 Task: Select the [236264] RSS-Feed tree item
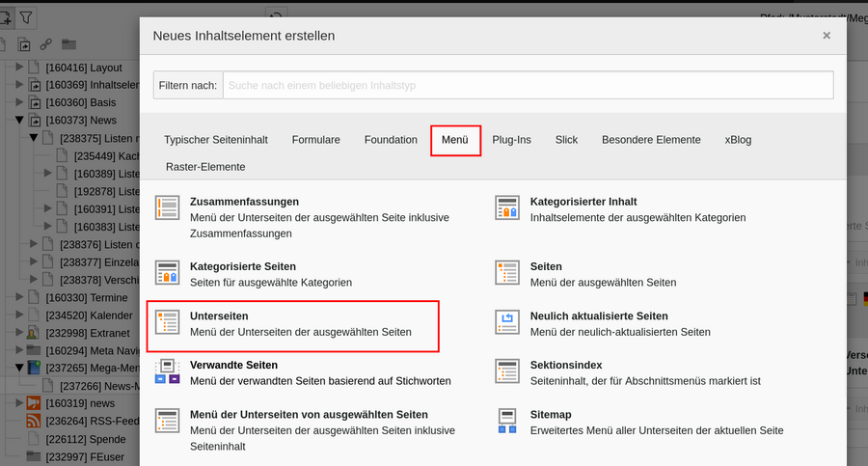click(x=93, y=421)
